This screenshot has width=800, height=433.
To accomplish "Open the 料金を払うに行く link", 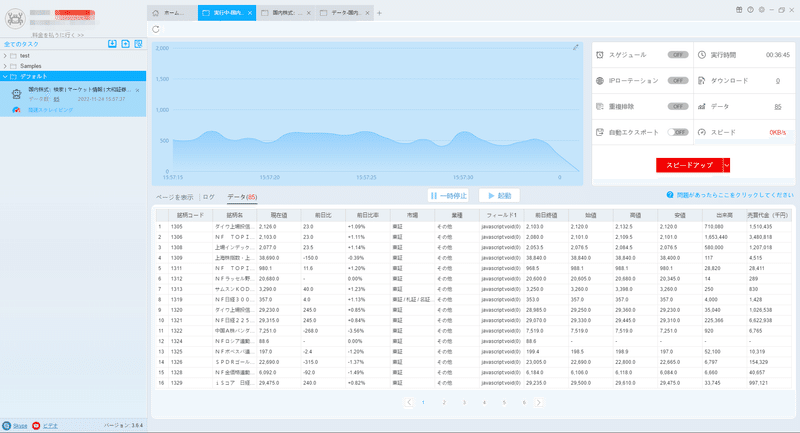I will [x=58, y=35].
